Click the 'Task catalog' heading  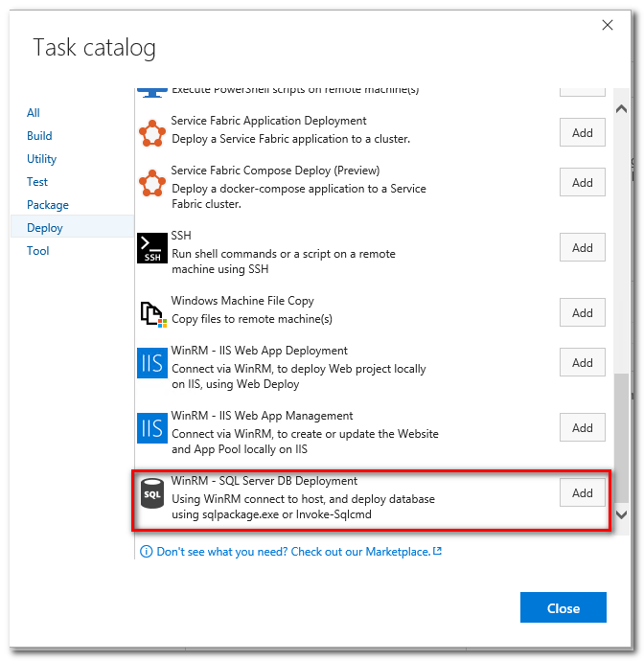95,48
